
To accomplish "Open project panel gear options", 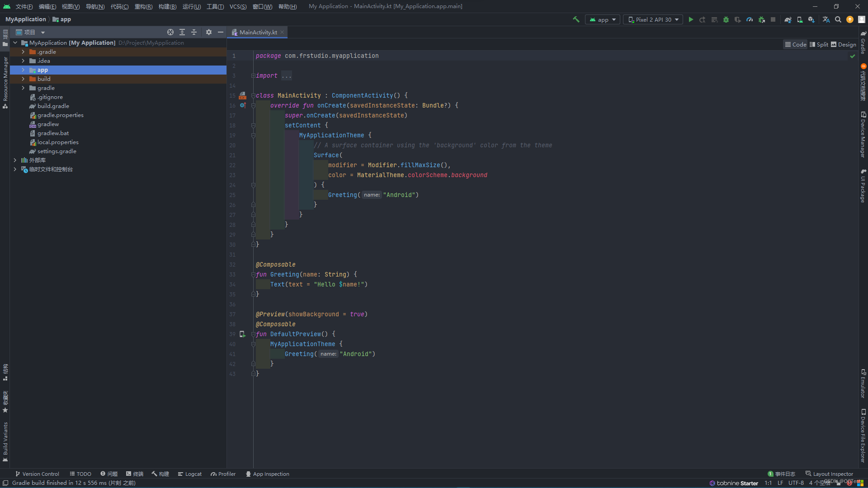I will (x=209, y=32).
